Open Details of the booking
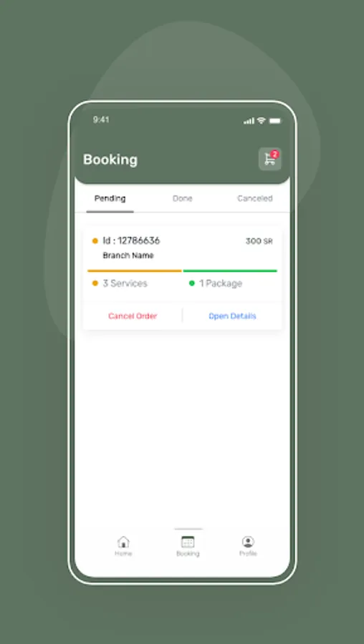The width and height of the screenshot is (364, 644). [x=232, y=316]
